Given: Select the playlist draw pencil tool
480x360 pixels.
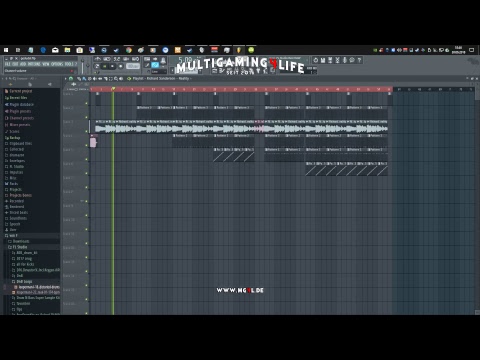Looking at the screenshot, I should 79,79.
